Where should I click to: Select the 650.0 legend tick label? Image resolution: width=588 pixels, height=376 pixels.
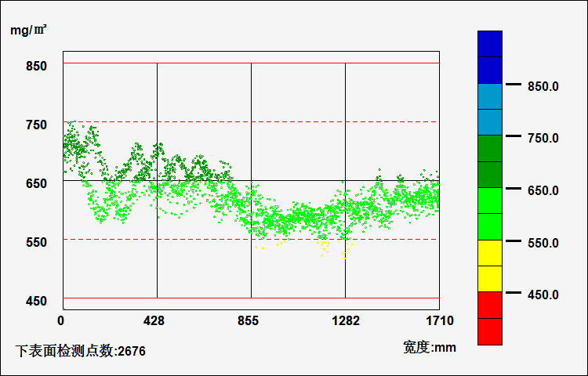coord(544,190)
